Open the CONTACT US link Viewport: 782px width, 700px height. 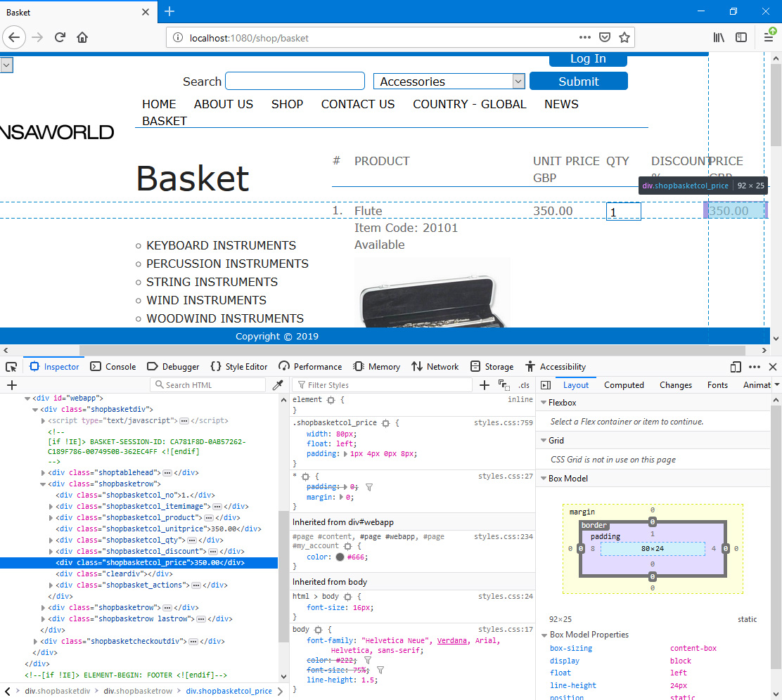[357, 104]
